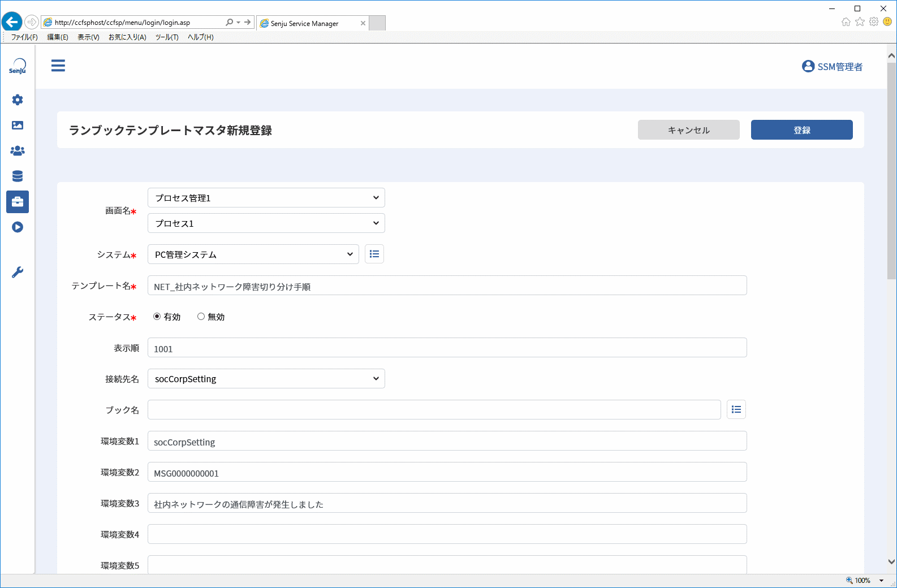
Task: Open the ブック名 list picker icon
Action: pos(736,410)
